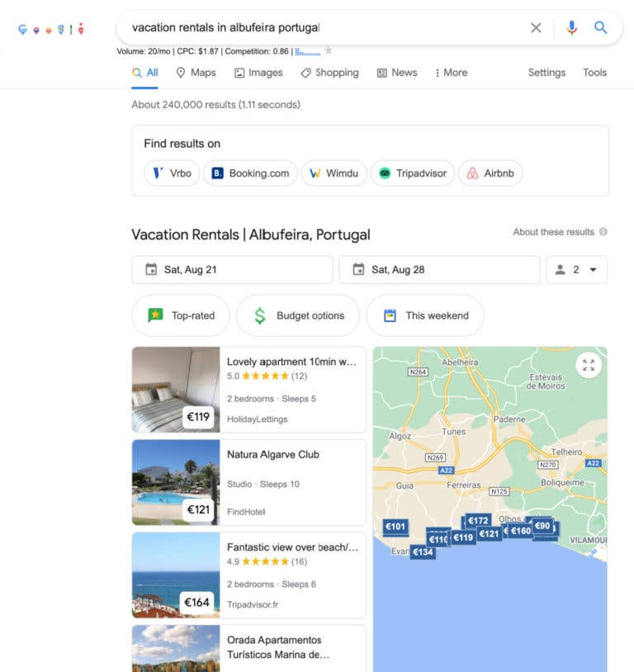Open check-out date Sat, Aug 28
This screenshot has width=634, height=672.
coord(439,270)
